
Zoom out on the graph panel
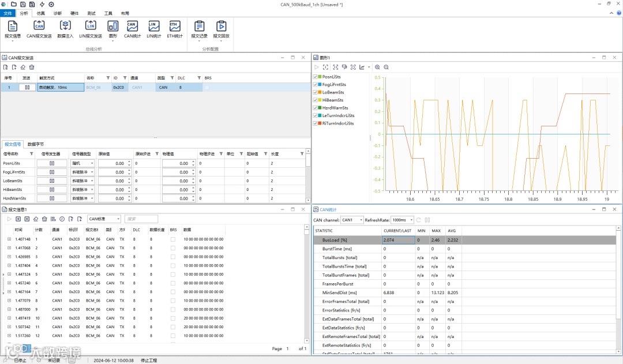[386, 67]
